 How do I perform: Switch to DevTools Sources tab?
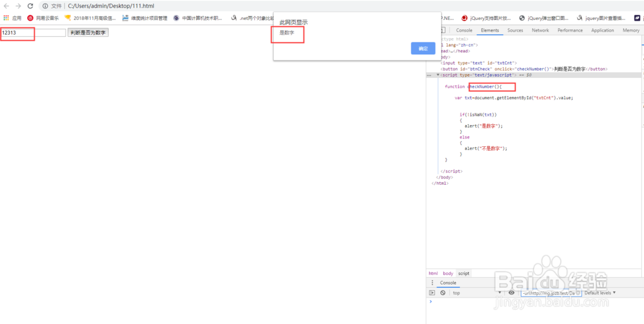[x=515, y=30]
